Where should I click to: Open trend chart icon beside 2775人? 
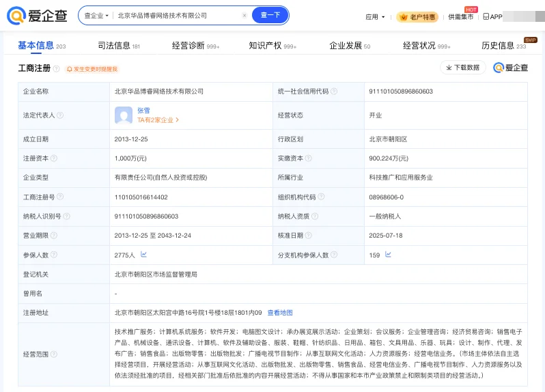pos(143,254)
